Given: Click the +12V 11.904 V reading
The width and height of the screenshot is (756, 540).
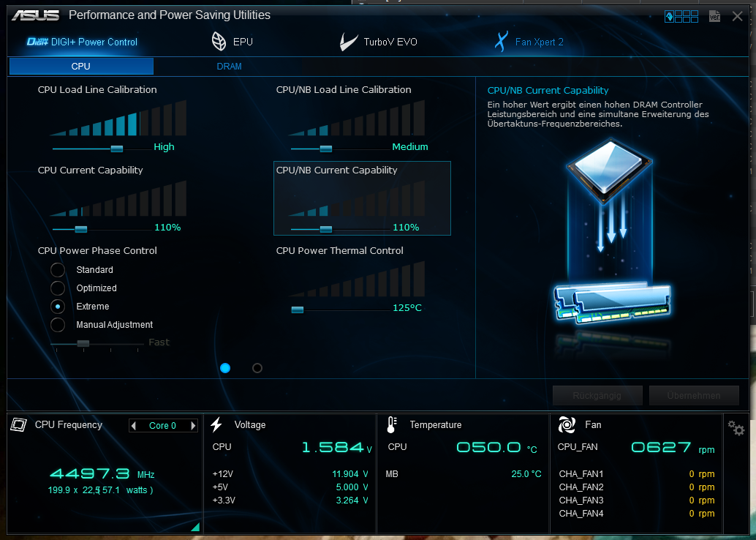Looking at the screenshot, I should (350, 474).
